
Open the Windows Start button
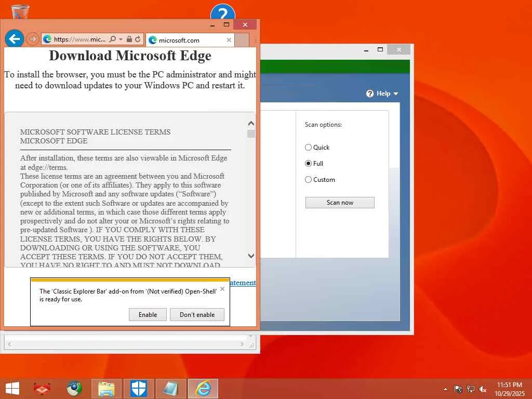pos(12,389)
